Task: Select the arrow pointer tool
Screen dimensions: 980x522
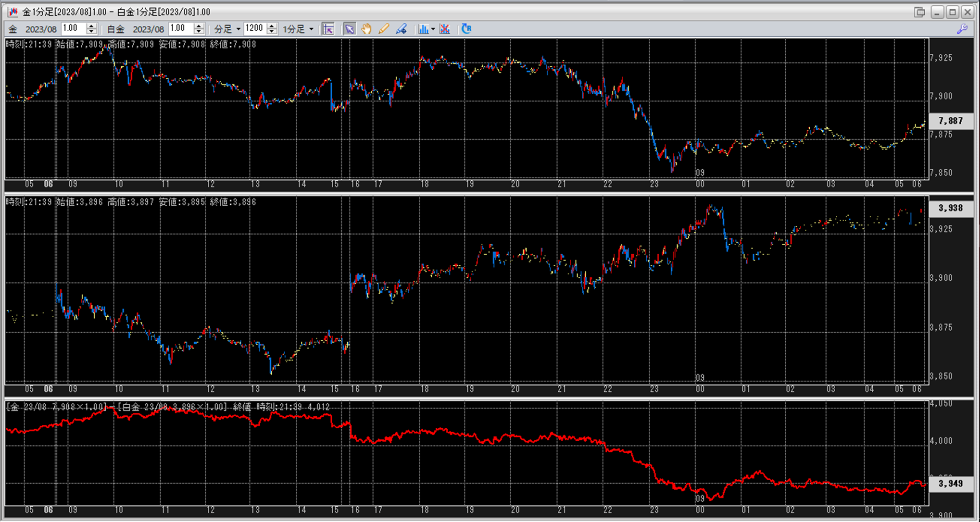Action: click(x=350, y=29)
